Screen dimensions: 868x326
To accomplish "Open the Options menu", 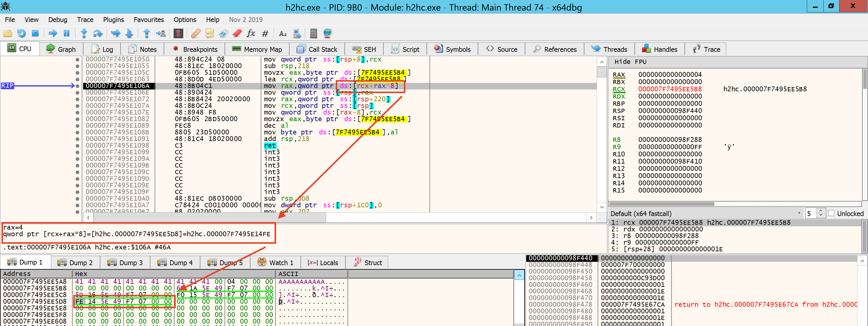I will tap(185, 20).
